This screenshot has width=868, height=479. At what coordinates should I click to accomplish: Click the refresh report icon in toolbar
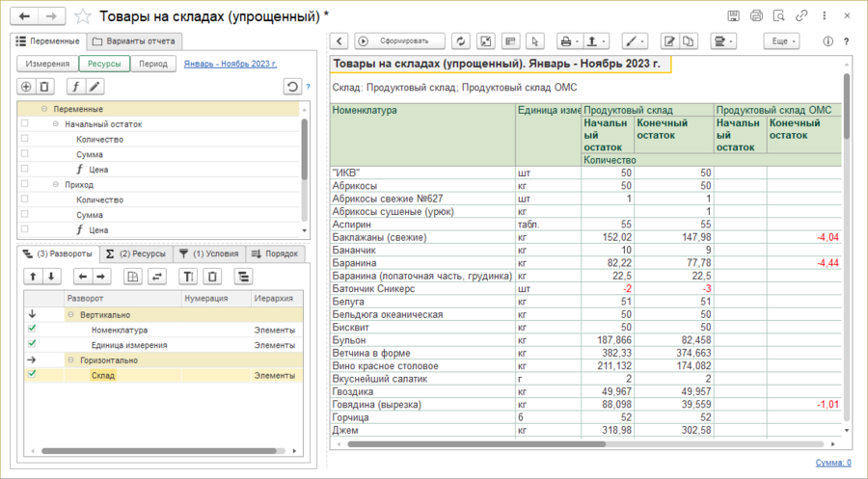click(x=461, y=41)
